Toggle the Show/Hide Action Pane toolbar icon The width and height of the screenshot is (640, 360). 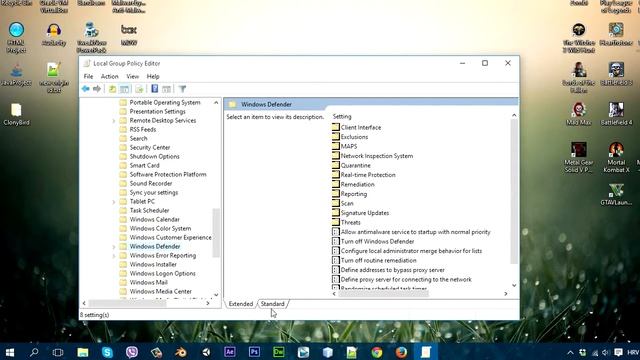(167, 89)
